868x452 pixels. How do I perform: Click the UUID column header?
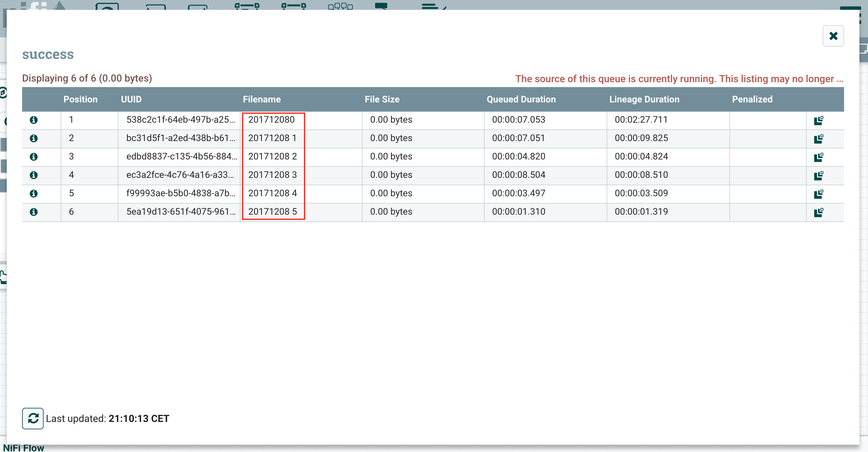coord(131,99)
